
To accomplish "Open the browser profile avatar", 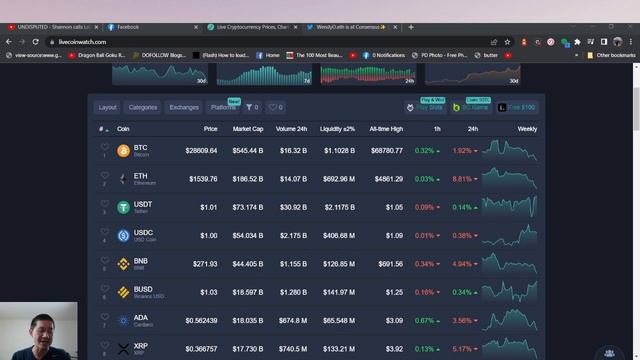I will pos(618,42).
